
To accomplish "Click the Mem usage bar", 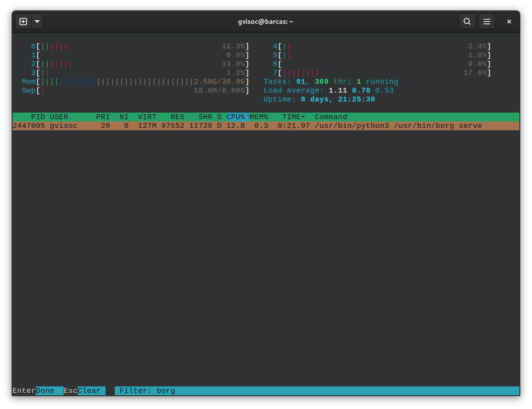I will pos(135,82).
